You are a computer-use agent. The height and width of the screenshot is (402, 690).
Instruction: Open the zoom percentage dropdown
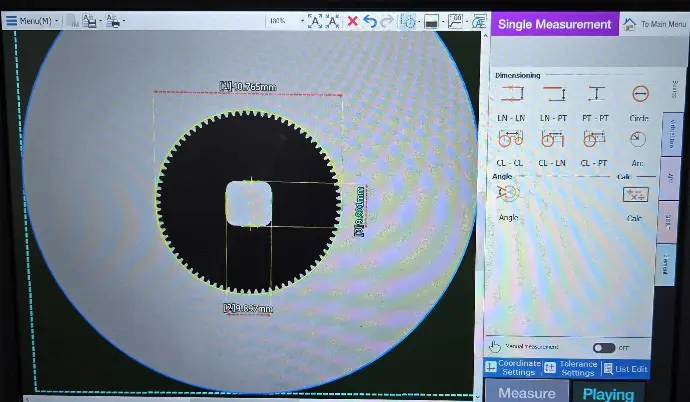pos(284,21)
